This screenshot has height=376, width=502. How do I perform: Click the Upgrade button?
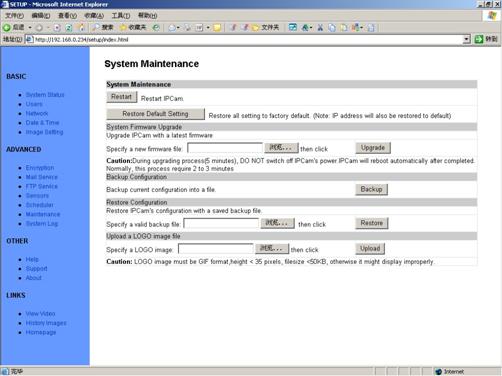[x=373, y=148]
